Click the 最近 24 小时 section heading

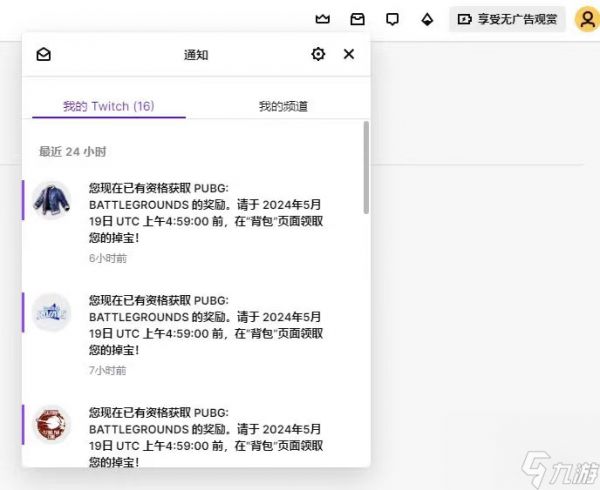coord(72,151)
